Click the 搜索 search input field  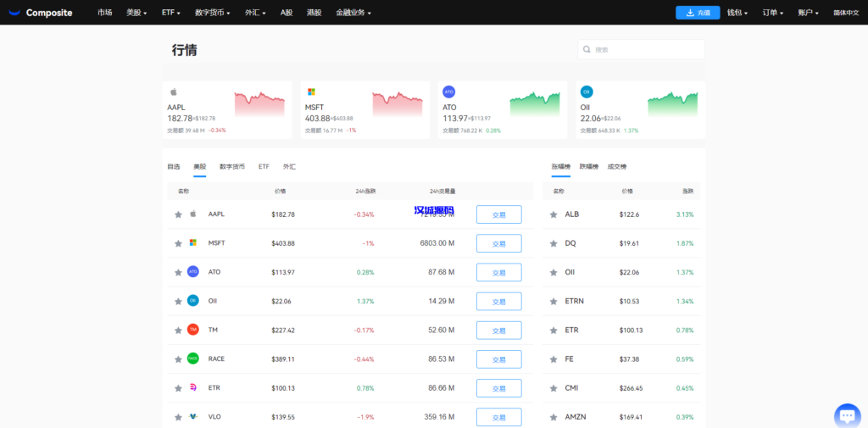641,49
